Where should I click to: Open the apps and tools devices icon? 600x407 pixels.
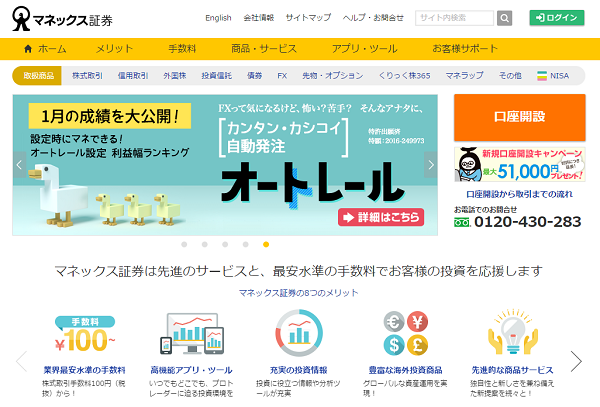tap(192, 334)
